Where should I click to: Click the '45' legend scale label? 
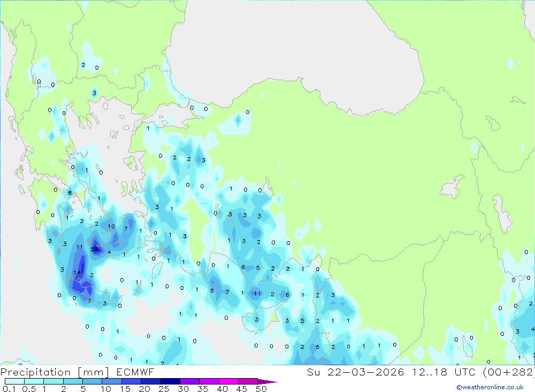pyautogui.click(x=242, y=389)
